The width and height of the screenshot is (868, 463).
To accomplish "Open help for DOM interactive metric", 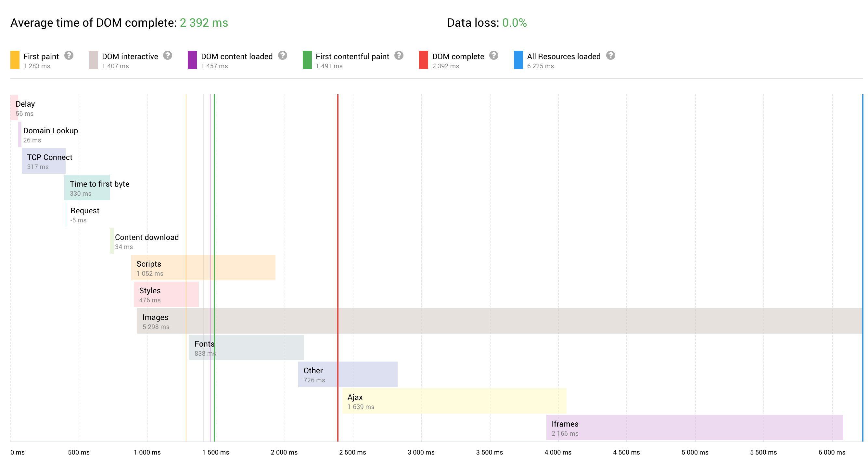I will [x=168, y=56].
